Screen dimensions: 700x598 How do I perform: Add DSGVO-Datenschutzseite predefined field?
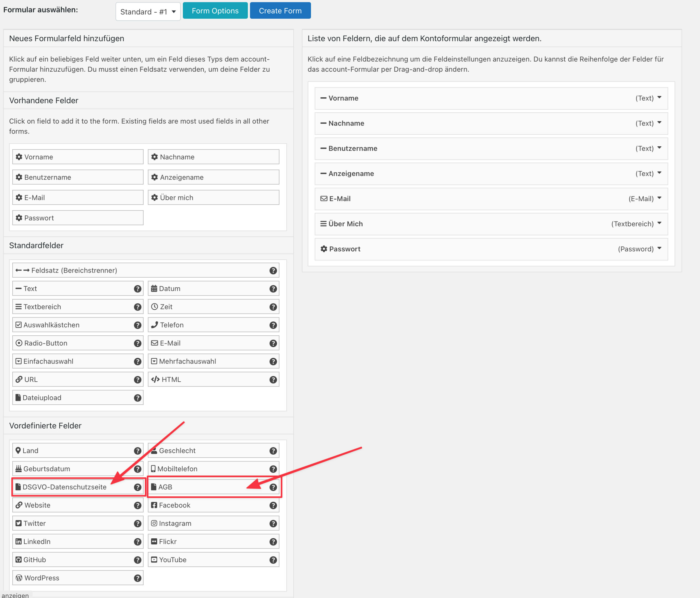(x=78, y=487)
